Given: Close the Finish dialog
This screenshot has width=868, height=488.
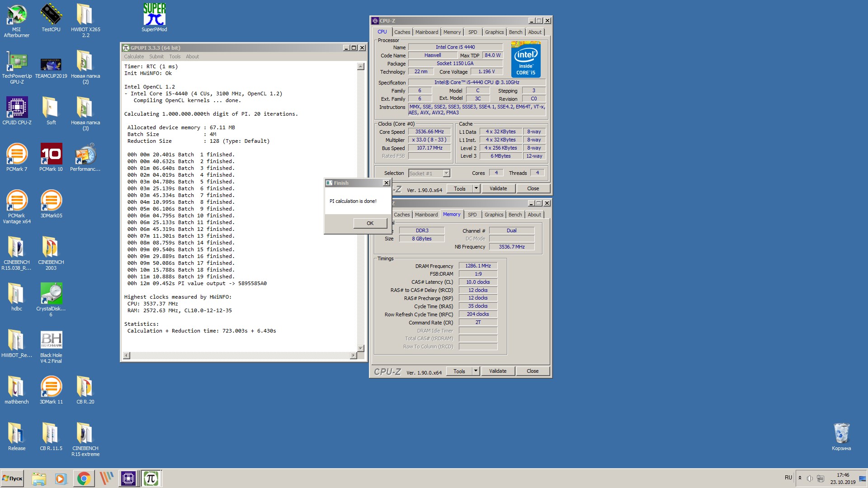Looking at the screenshot, I should tap(386, 183).
